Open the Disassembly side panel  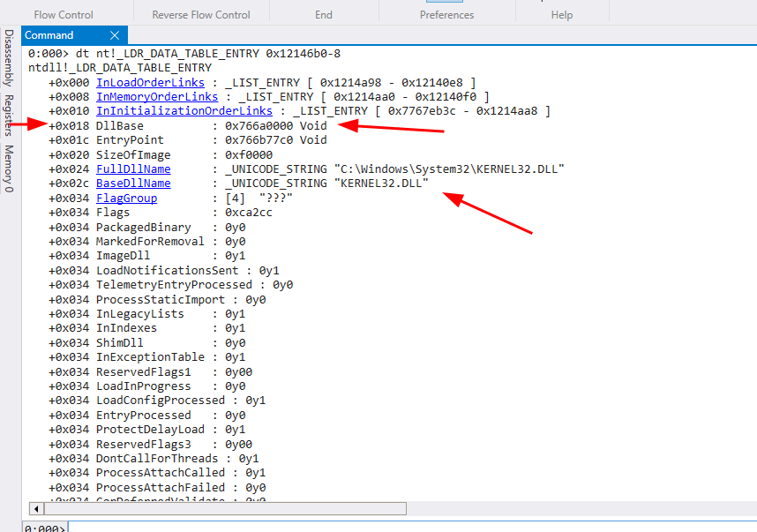(9, 58)
